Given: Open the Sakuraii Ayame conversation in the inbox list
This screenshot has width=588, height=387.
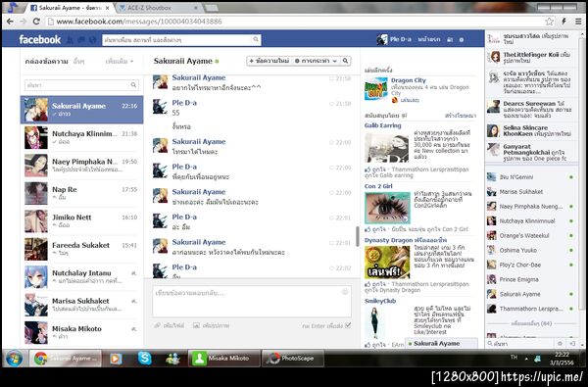Looking at the screenshot, I should tap(81, 110).
